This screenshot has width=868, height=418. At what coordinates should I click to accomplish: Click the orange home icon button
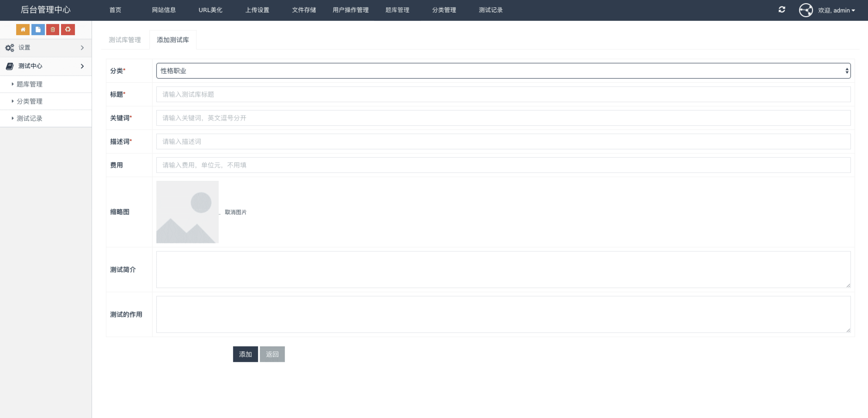coord(23,30)
